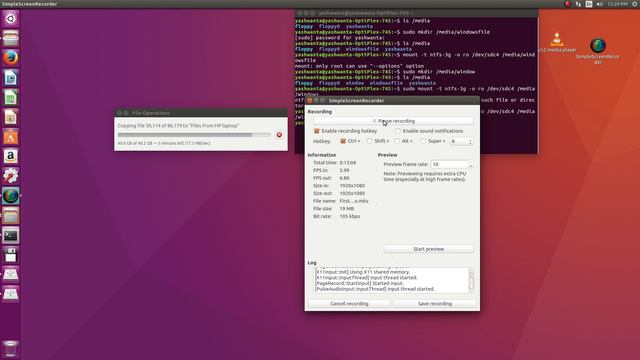Open LibreOffice Impress from the launcher
The width and height of the screenshot is (640, 360).
tap(11, 117)
